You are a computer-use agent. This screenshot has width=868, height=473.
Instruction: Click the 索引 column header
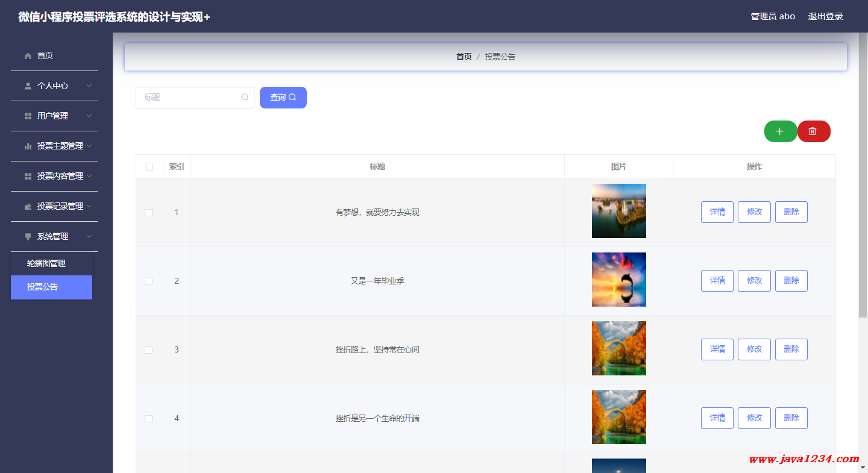pos(177,167)
